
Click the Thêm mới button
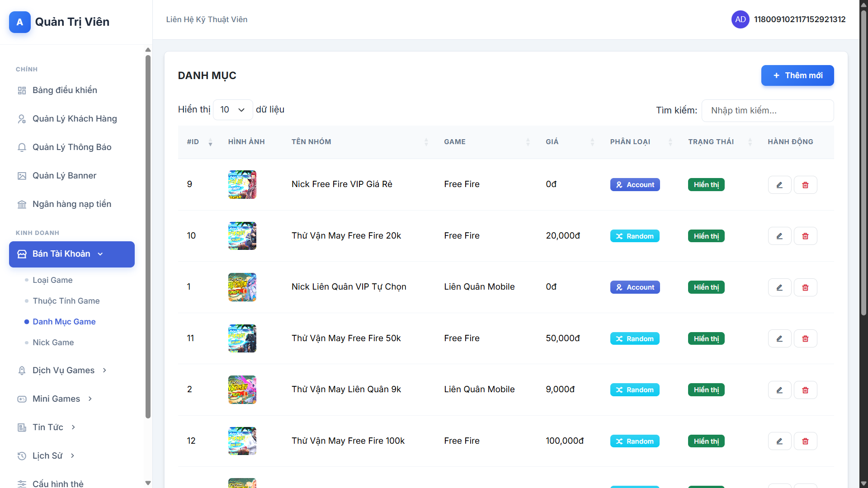coord(797,75)
